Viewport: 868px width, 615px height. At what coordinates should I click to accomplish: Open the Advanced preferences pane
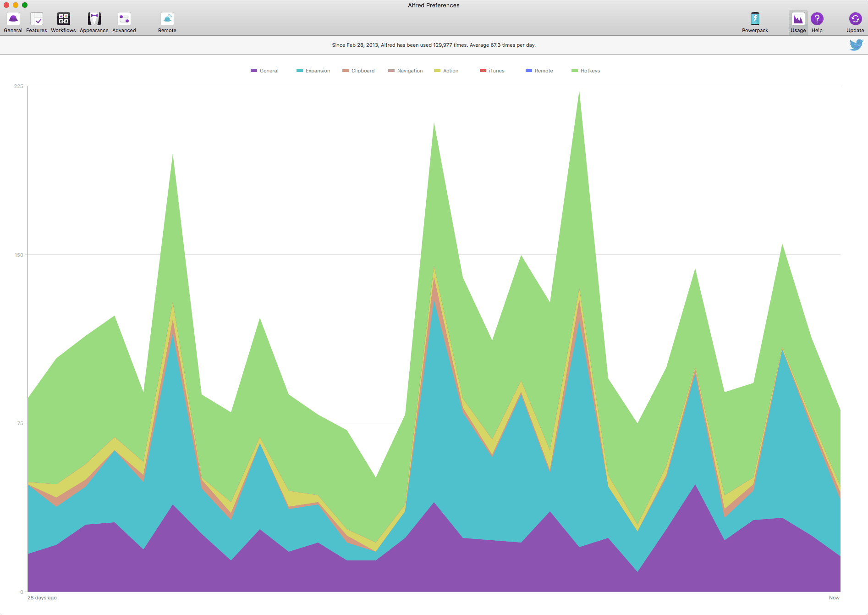(x=124, y=22)
